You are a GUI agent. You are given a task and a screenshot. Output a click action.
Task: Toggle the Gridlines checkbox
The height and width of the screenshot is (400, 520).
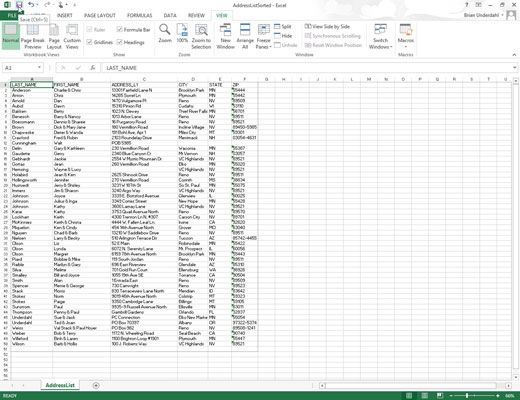click(x=100, y=42)
